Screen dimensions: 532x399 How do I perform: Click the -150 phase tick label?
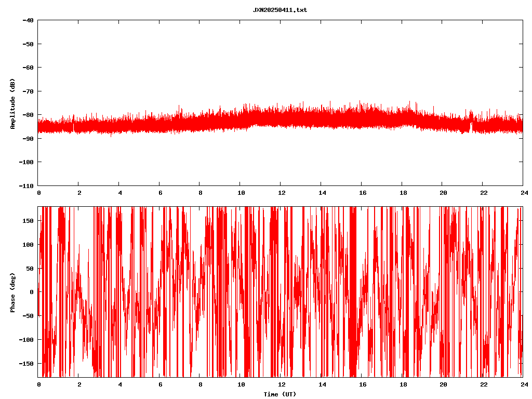[x=26, y=364]
